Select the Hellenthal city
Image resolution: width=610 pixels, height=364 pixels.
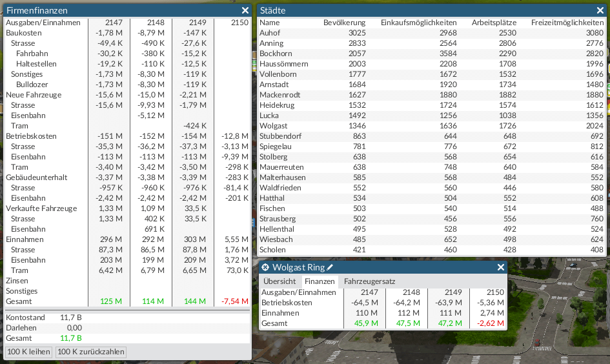[x=431, y=228]
